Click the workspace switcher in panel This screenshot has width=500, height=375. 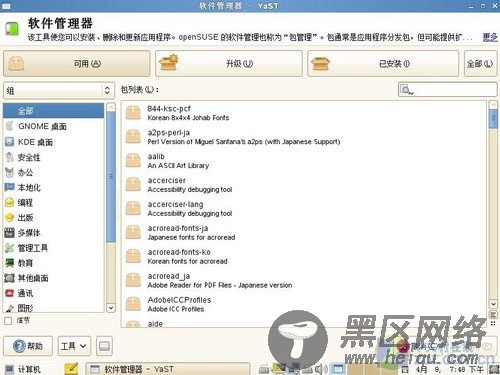tap(365, 369)
